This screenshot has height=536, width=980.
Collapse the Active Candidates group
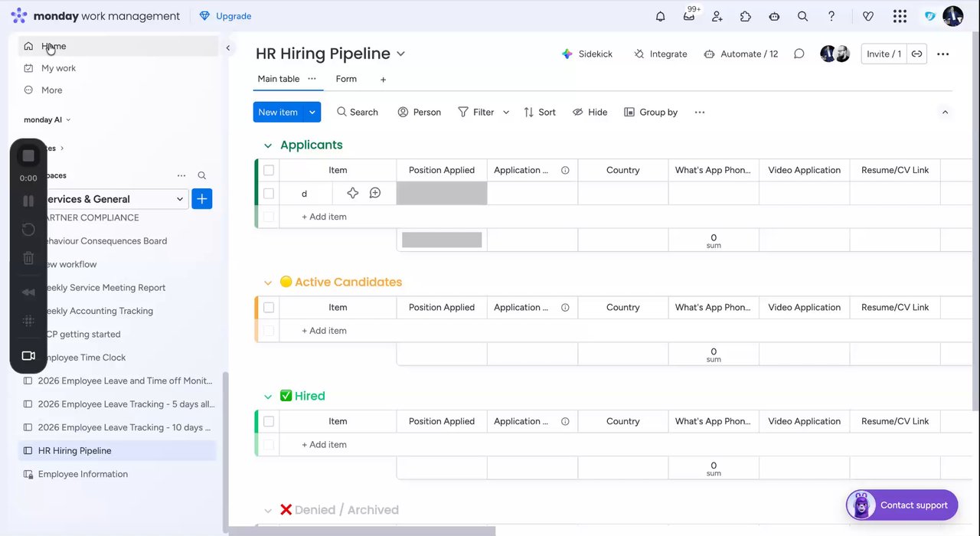click(x=268, y=283)
